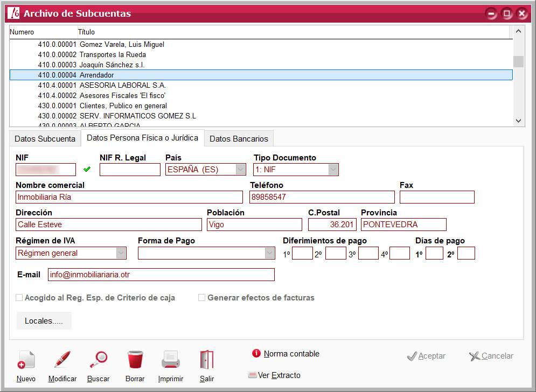Image resolution: width=536 pixels, height=392 pixels.
Task: Select row 410.0.00001 Gomez Varela, Luis Miguel
Action: (261, 45)
